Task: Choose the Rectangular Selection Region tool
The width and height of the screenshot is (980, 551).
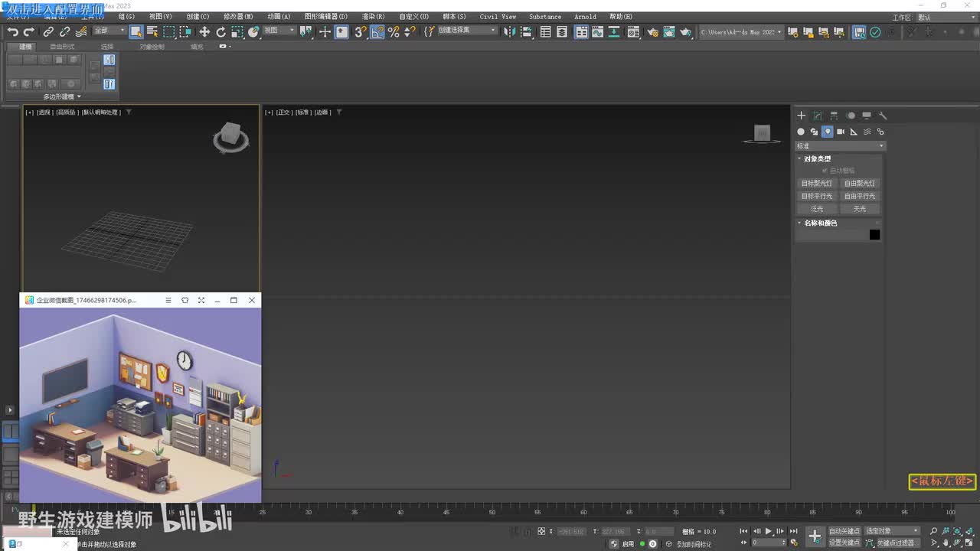Action: 169,31
